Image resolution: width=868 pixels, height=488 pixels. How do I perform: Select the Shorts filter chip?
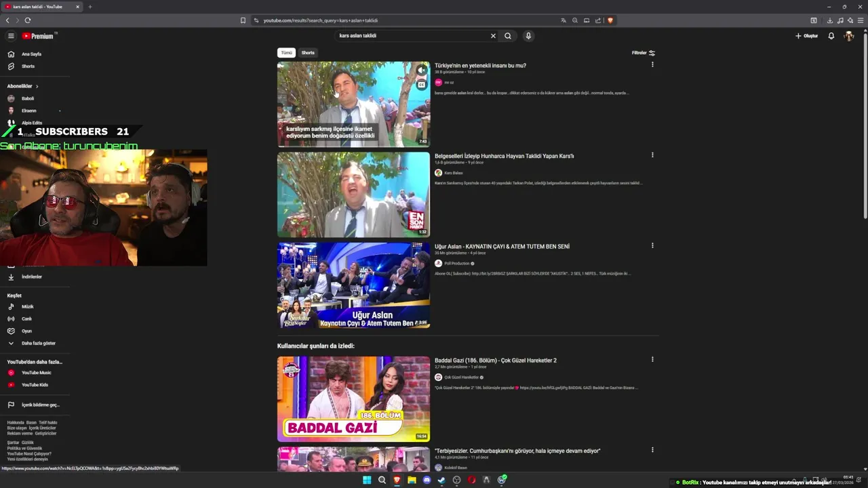pos(308,53)
